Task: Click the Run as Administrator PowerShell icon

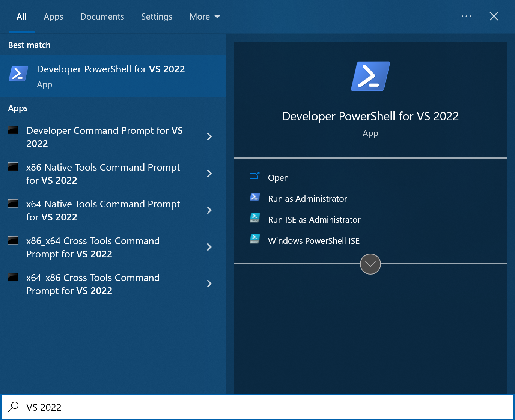Action: (255, 197)
